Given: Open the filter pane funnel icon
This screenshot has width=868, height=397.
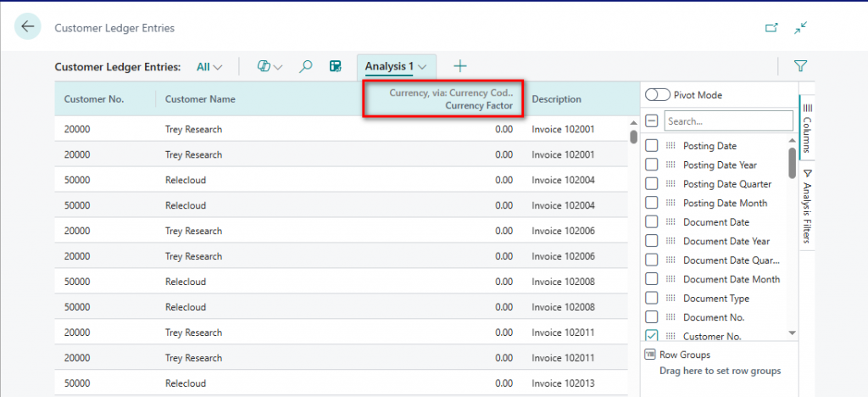Looking at the screenshot, I should tap(799, 66).
